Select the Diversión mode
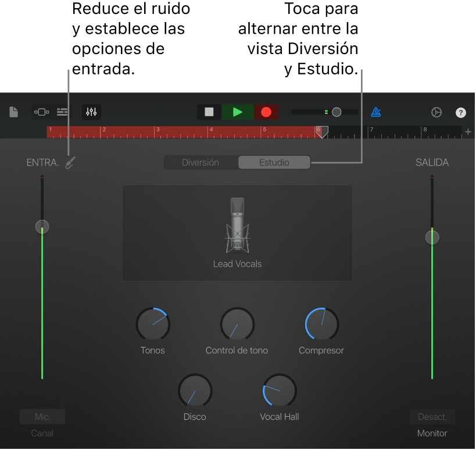The image size is (476, 450). [x=201, y=162]
